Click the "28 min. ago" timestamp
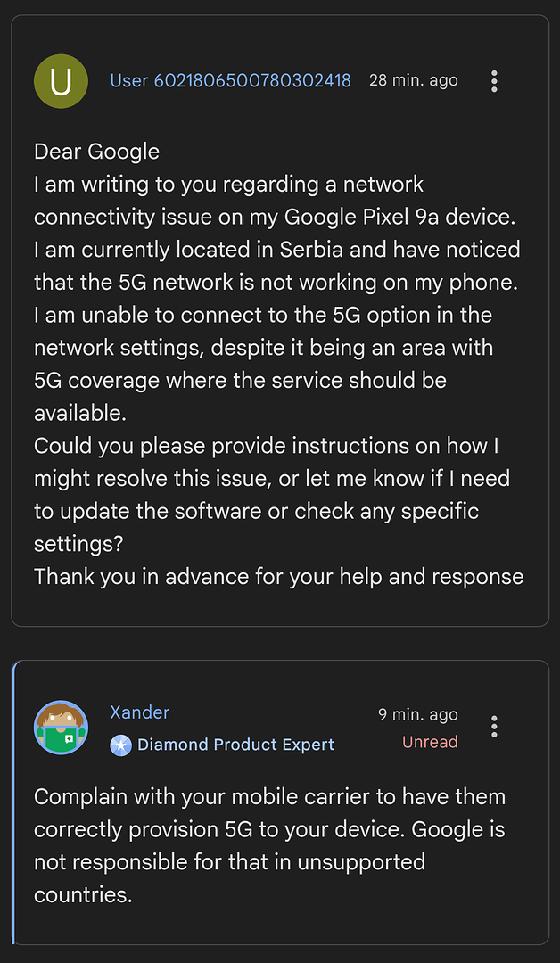The width and height of the screenshot is (560, 963). click(413, 80)
